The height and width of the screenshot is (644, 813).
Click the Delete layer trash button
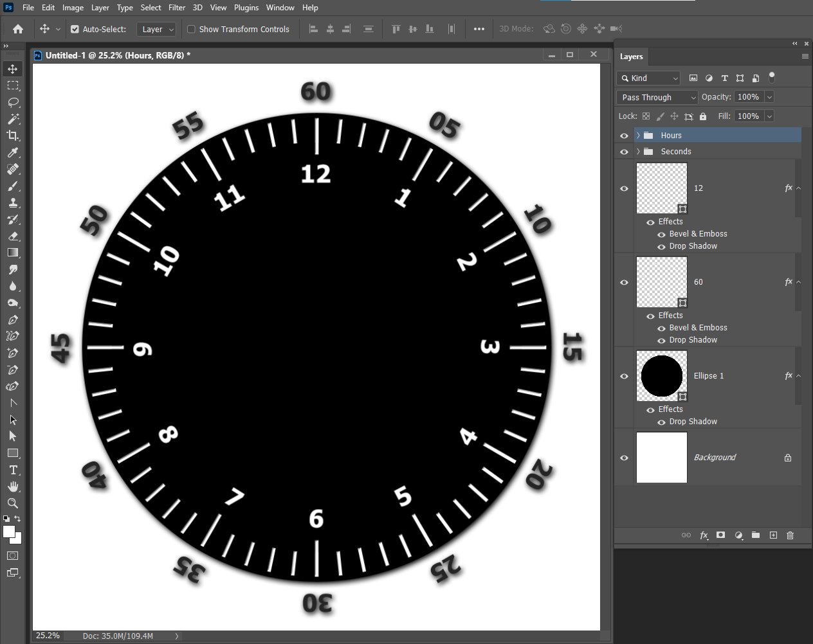tap(790, 535)
